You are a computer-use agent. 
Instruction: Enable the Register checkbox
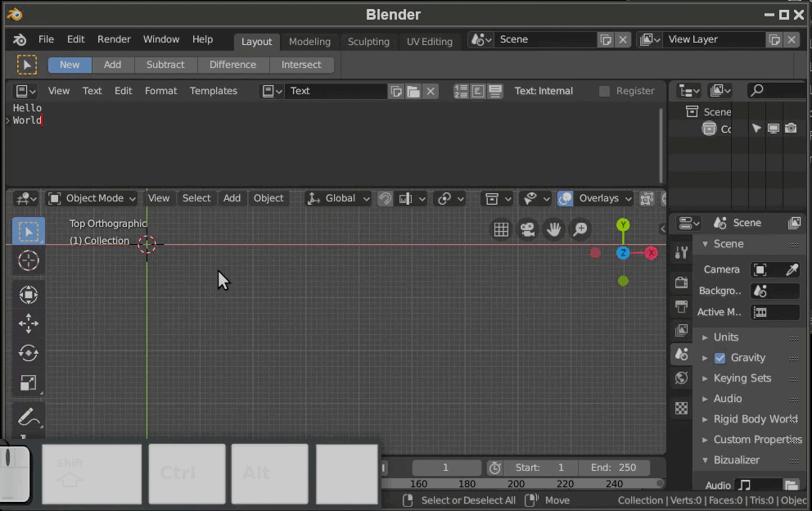click(x=604, y=91)
